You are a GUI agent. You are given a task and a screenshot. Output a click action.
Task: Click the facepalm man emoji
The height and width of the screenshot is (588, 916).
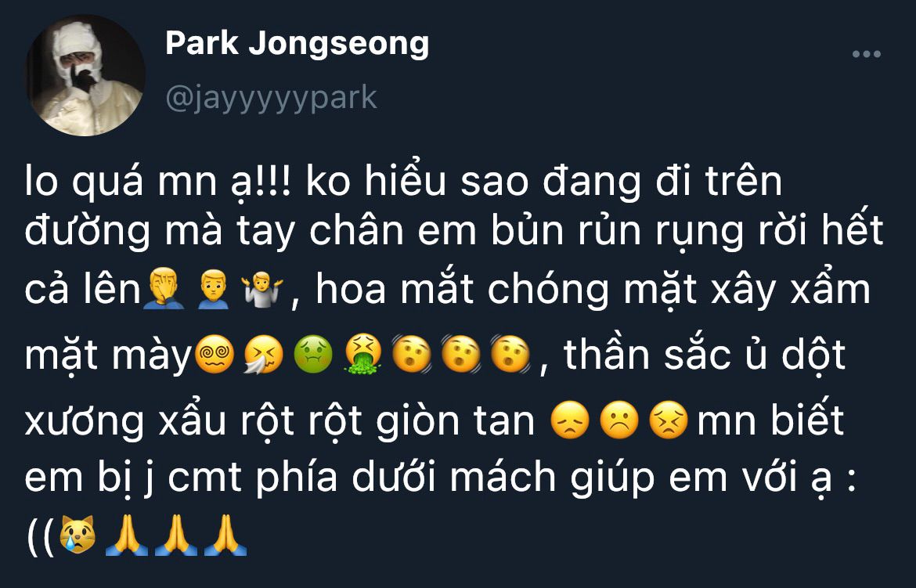click(x=164, y=288)
